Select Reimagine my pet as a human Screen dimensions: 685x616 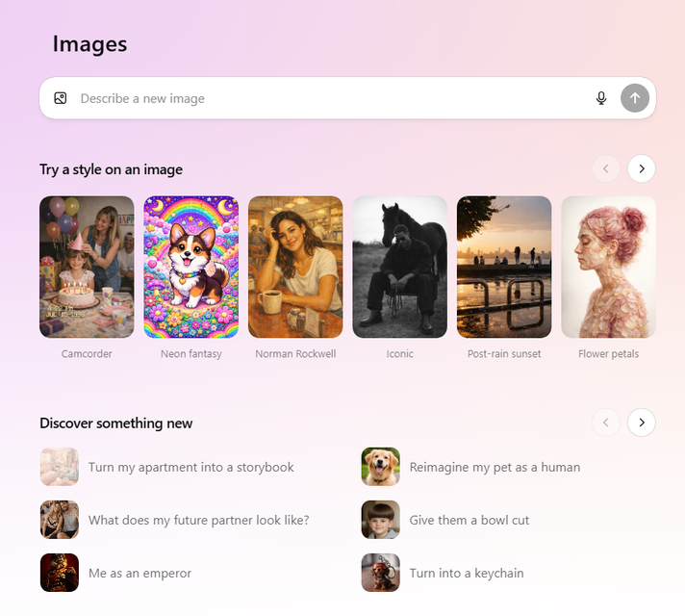[495, 467]
